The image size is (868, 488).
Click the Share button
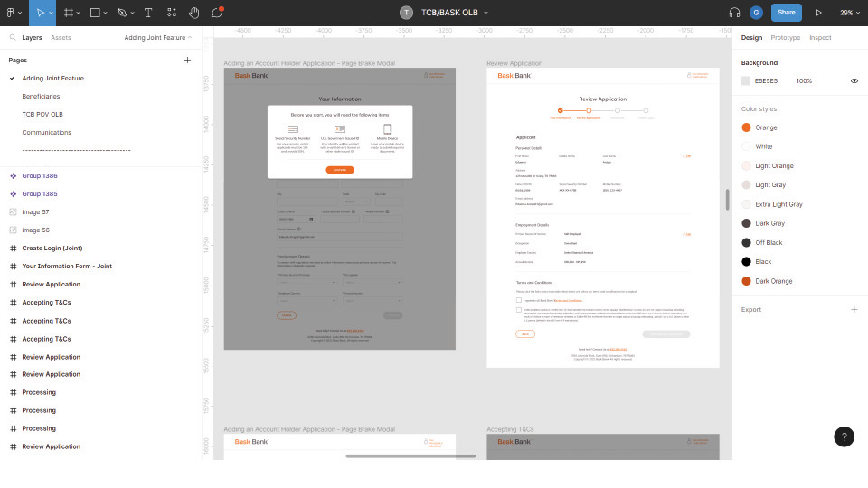coord(786,12)
